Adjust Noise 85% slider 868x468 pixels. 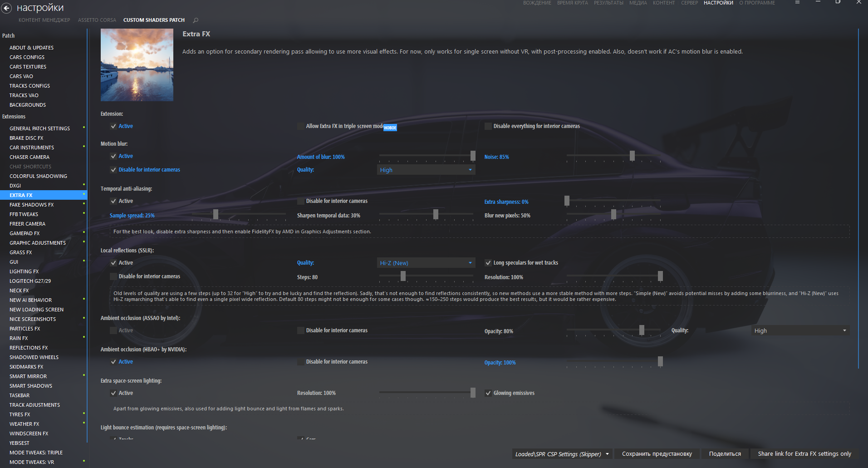pos(613,156)
